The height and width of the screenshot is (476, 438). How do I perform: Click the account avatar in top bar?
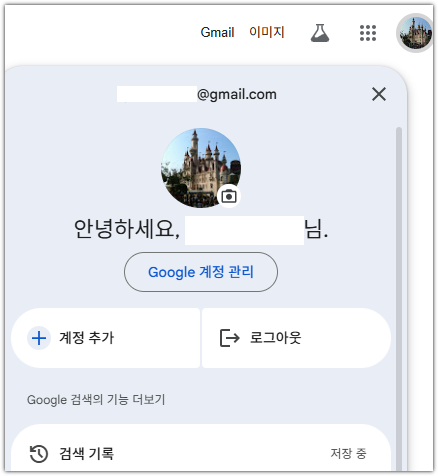tap(416, 33)
